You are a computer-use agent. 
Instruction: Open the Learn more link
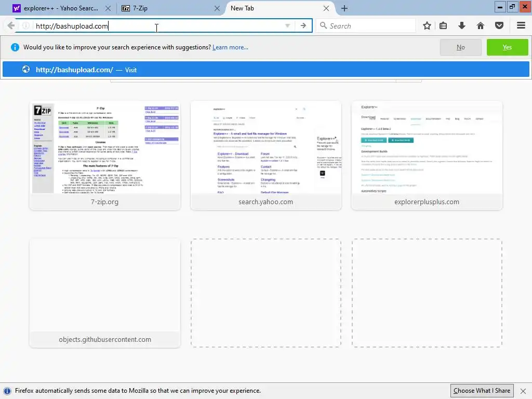tap(230, 47)
